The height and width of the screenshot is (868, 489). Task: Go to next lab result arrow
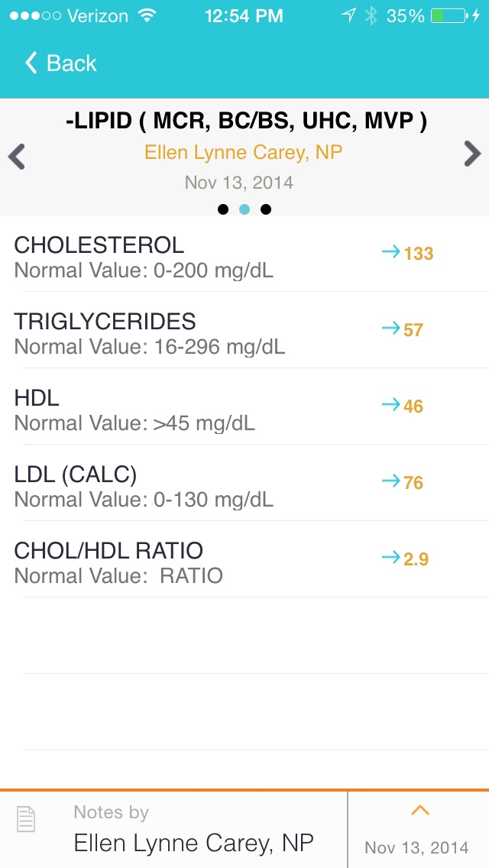click(472, 154)
